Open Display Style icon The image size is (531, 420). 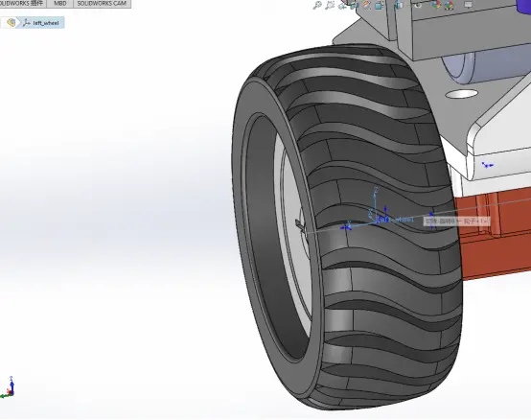[399, 5]
